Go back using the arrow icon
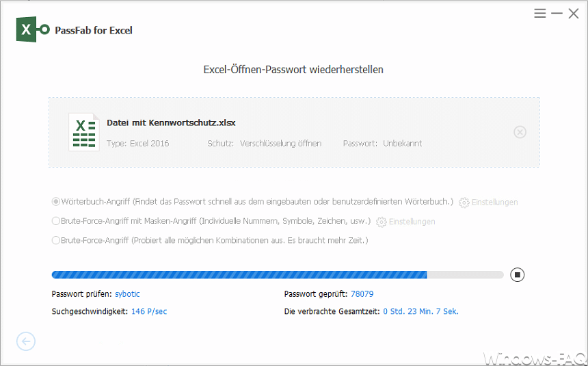The height and width of the screenshot is (366, 588). [x=26, y=341]
